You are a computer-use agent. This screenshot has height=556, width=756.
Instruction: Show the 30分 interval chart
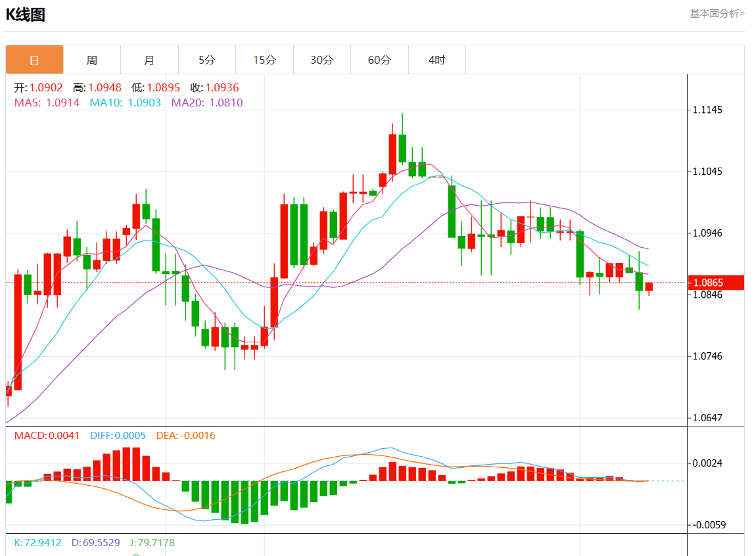322,60
